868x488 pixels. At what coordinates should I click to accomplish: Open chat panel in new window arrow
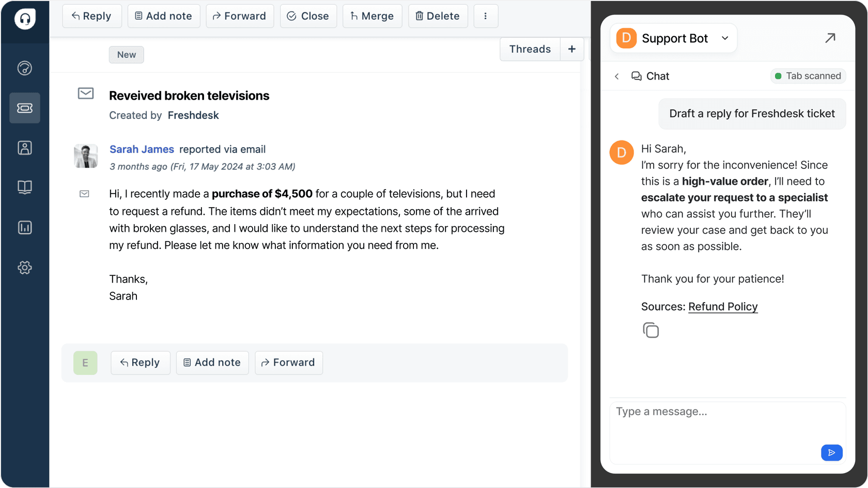[830, 38]
